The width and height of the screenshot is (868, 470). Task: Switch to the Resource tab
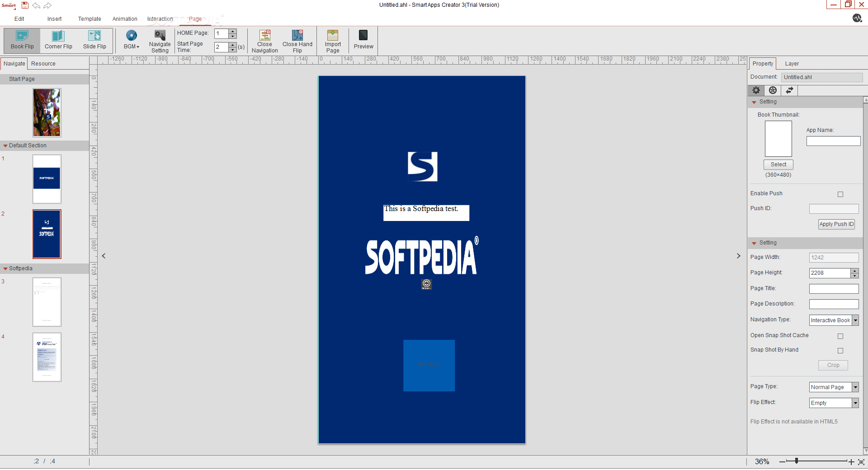point(43,64)
